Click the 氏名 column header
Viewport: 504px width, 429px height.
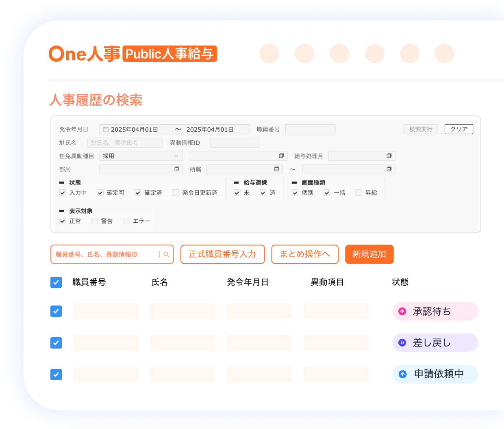(159, 282)
